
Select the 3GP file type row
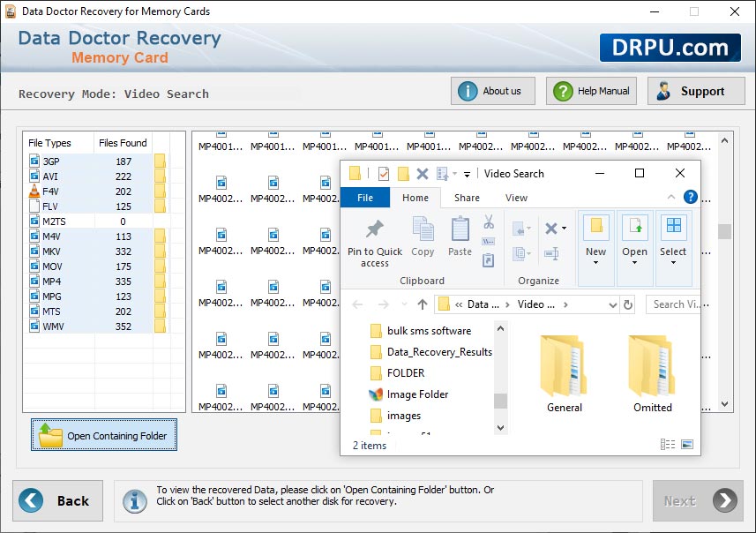[96, 161]
